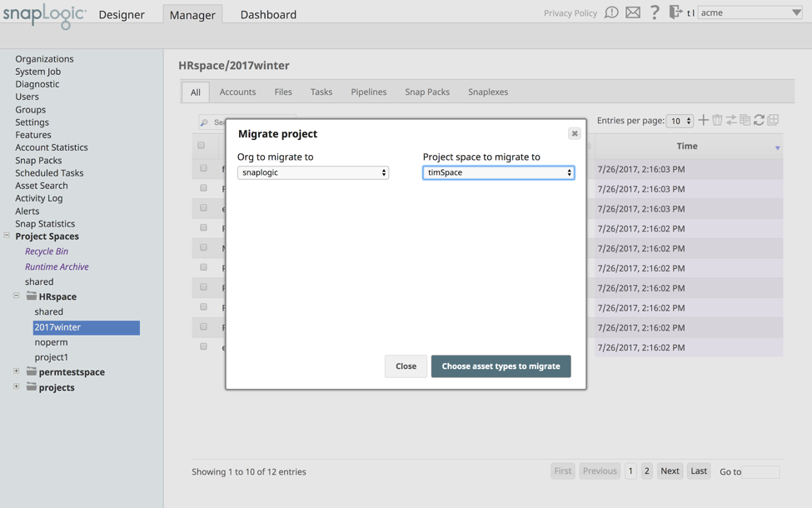Check the last row's checkbox

[x=203, y=346]
